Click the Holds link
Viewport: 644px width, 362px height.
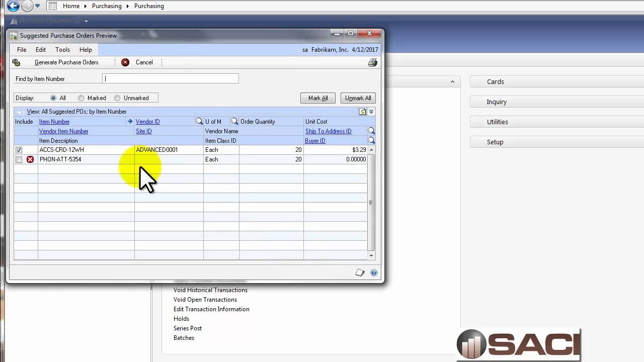pos(181,319)
